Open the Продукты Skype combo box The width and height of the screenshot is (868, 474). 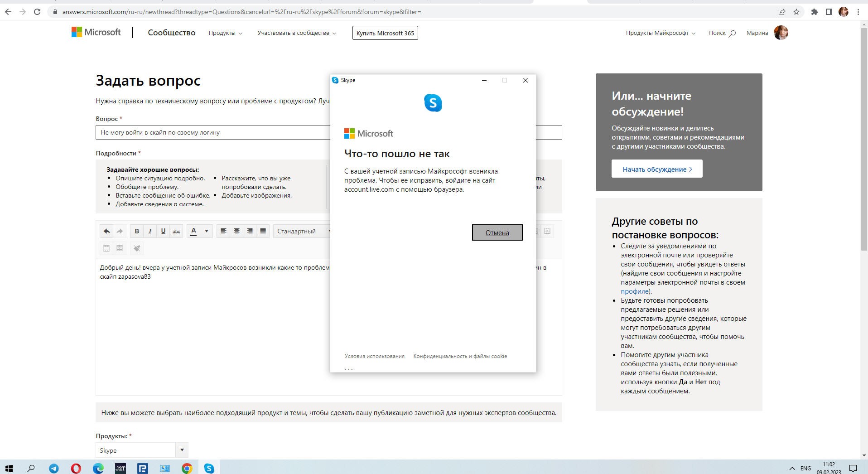click(x=142, y=450)
